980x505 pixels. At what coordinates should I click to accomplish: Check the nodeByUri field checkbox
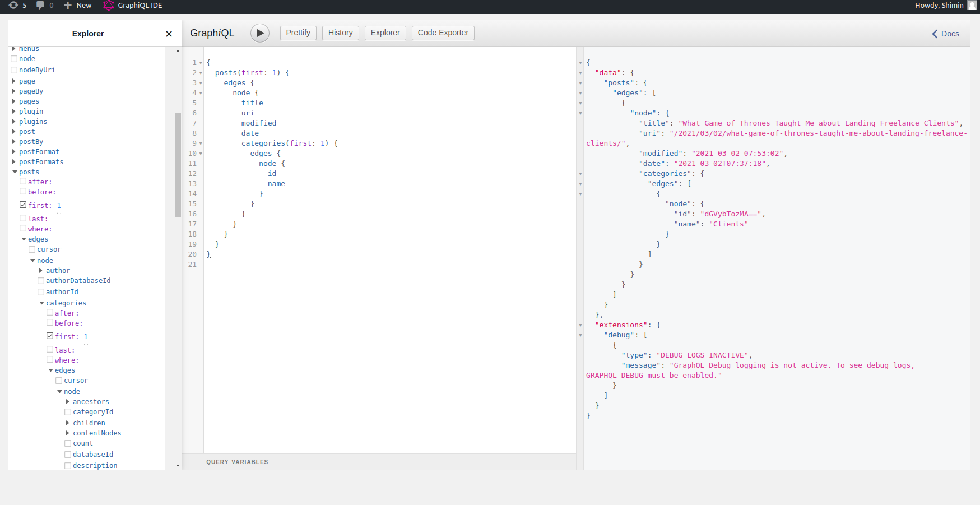pos(14,70)
